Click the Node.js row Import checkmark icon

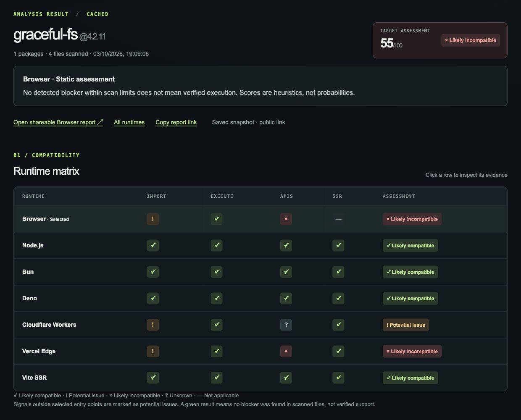coord(153,245)
